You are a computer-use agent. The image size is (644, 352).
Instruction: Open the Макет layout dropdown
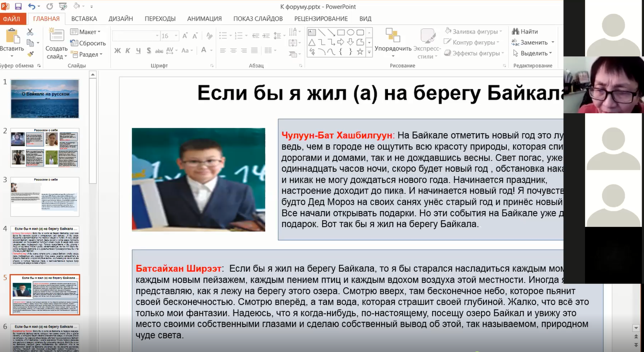coord(86,32)
